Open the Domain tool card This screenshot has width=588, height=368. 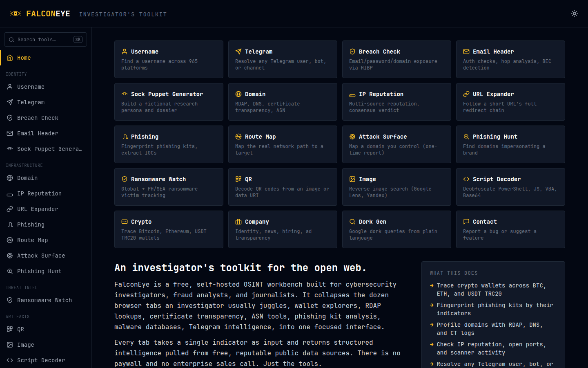tap(283, 102)
